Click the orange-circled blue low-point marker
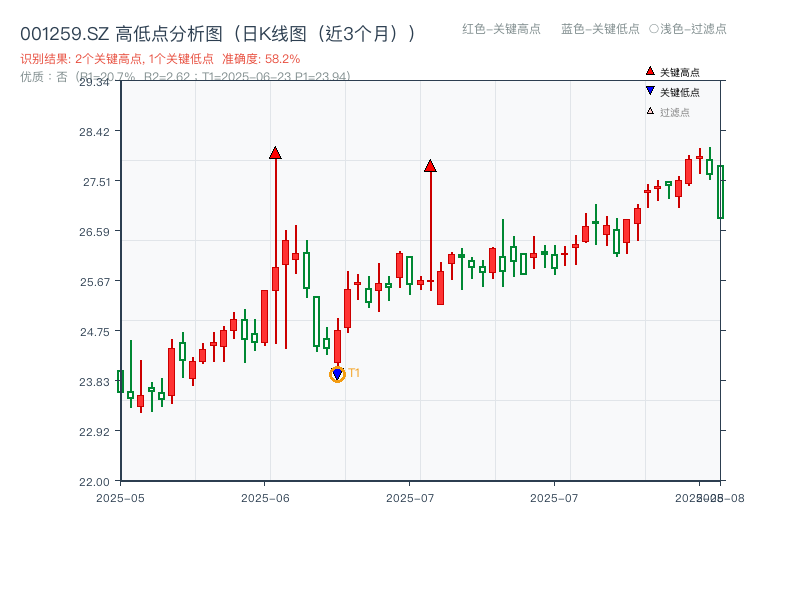The height and width of the screenshot is (600, 800). [337, 373]
